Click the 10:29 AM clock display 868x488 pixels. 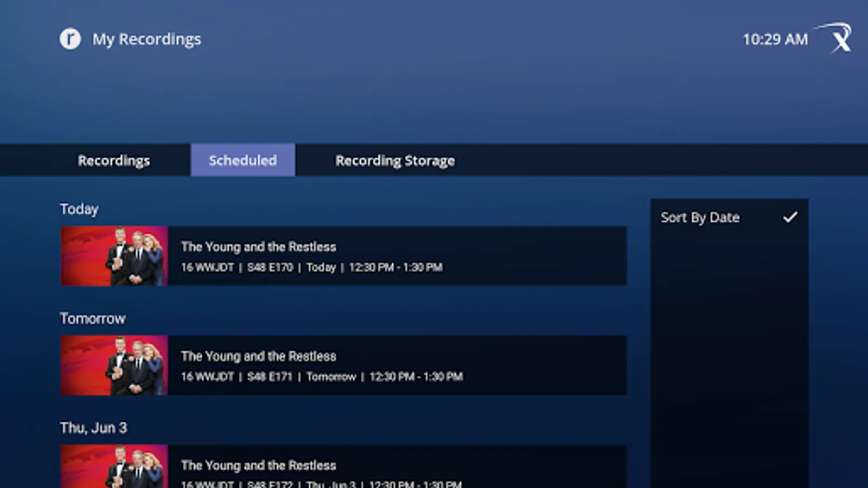click(775, 39)
